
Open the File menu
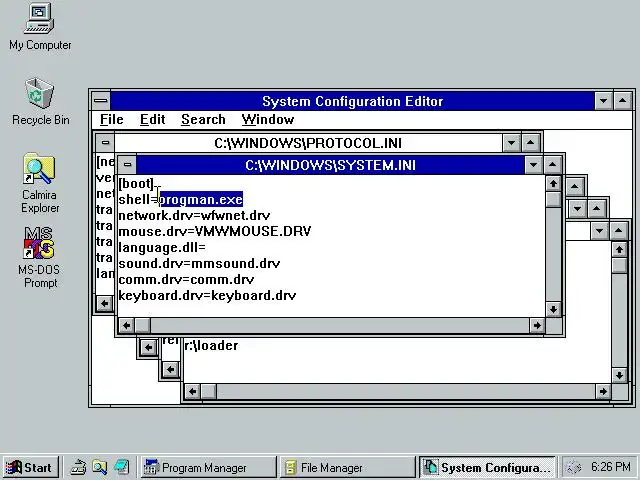(x=111, y=120)
